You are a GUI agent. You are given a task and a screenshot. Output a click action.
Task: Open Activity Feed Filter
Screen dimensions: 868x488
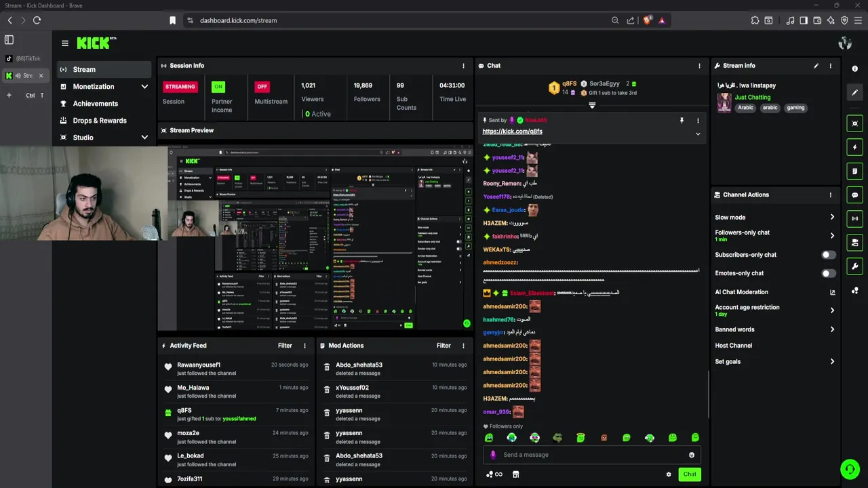coord(285,346)
